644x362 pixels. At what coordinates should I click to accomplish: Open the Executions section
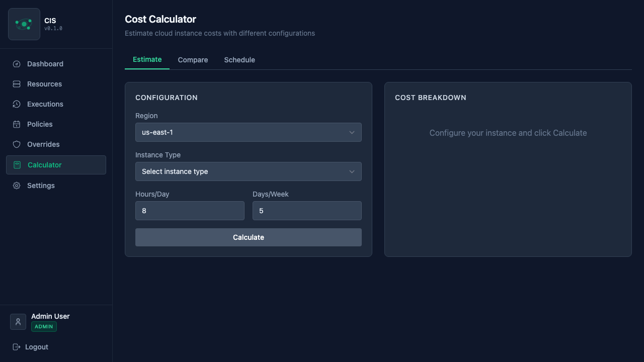(x=56, y=104)
